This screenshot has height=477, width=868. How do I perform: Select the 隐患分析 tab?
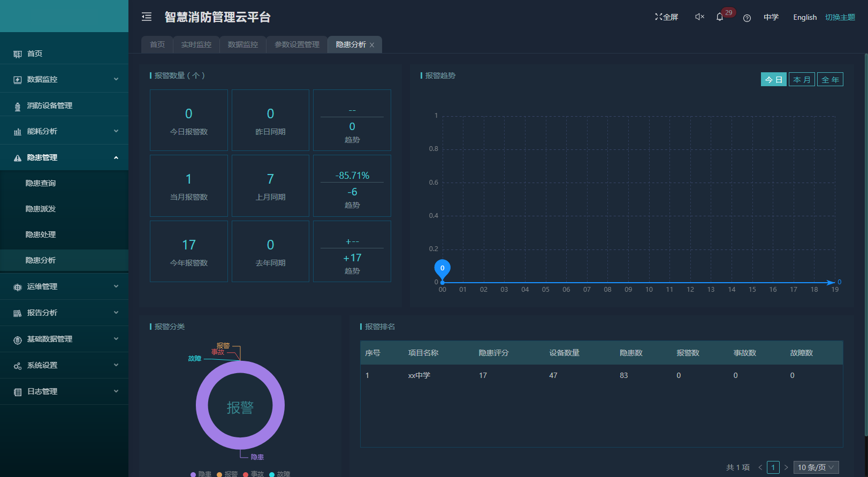pos(351,44)
